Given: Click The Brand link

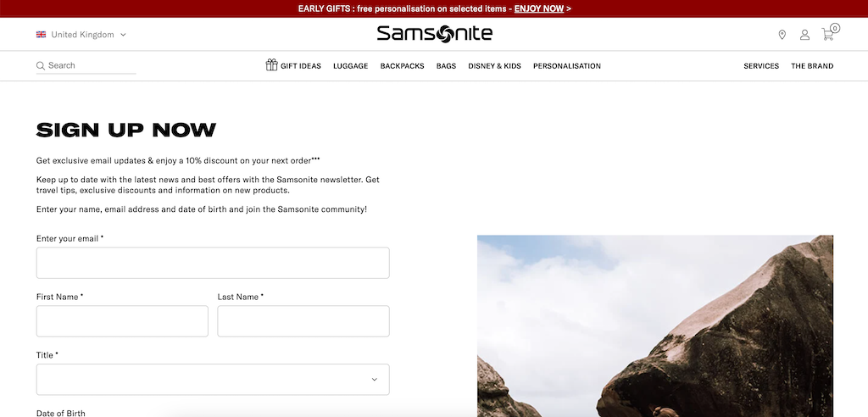Looking at the screenshot, I should coord(812,66).
